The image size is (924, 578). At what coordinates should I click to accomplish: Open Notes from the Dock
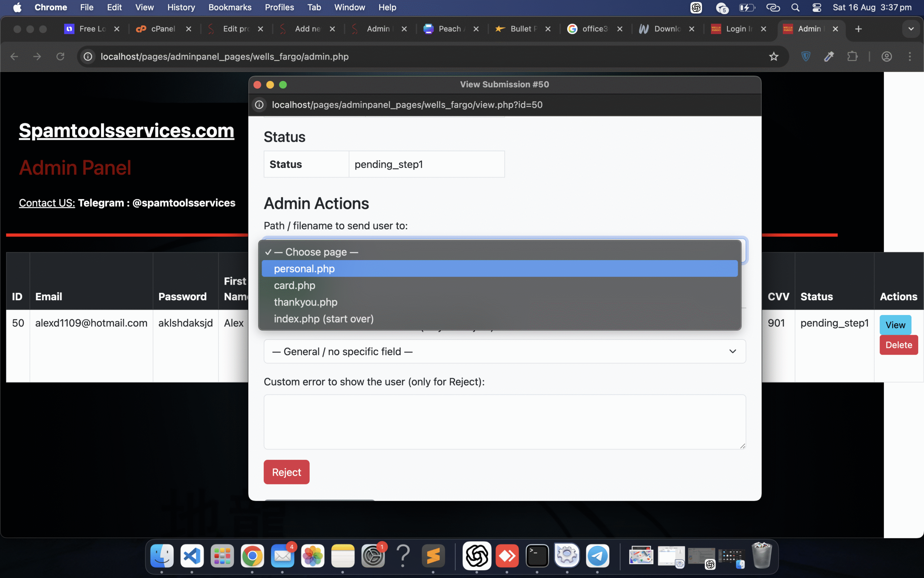click(x=343, y=556)
